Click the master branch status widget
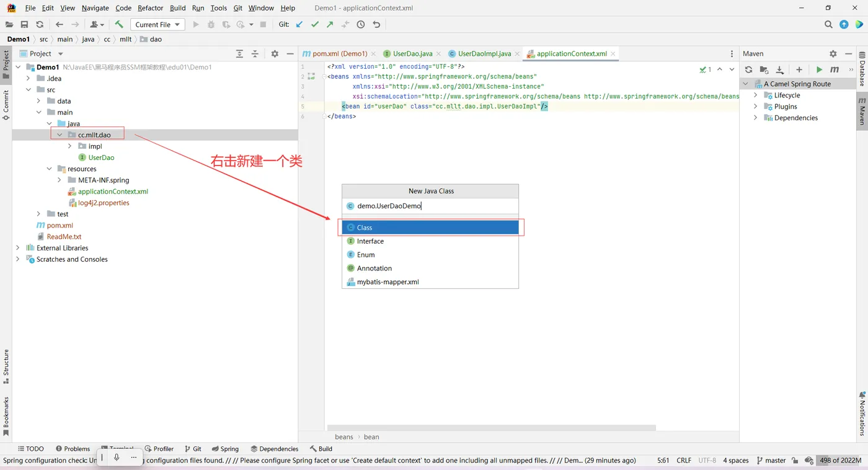 771,460
